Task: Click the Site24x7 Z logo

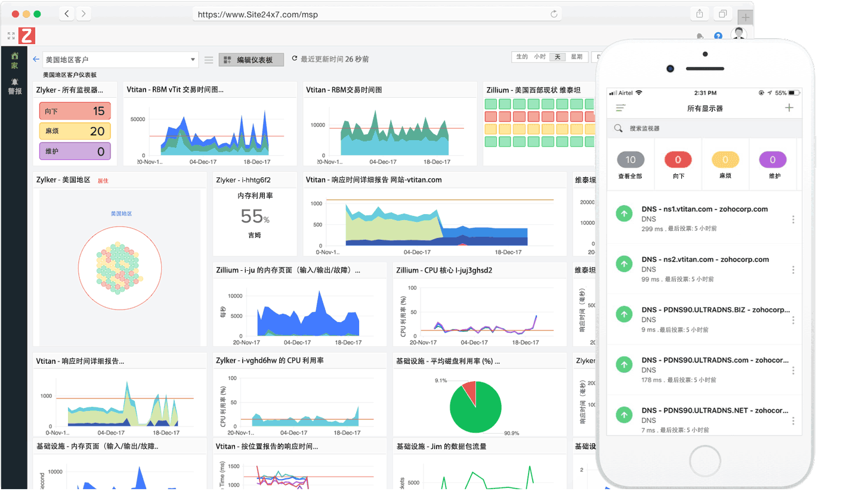Action: coord(26,36)
